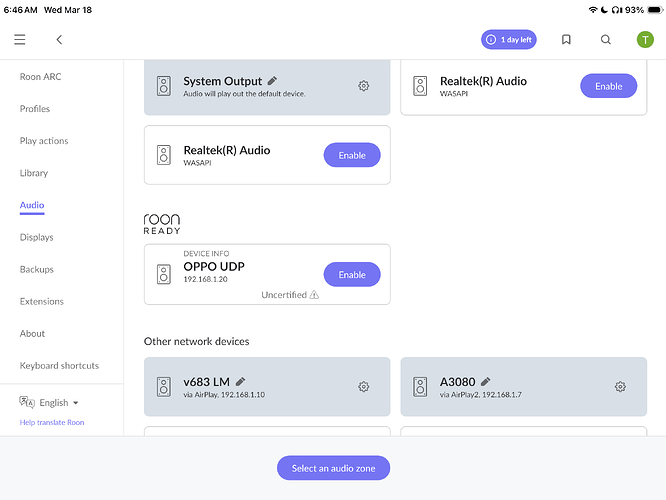The height and width of the screenshot is (500, 666).
Task: Open Keyboard shortcuts settings tab
Action: [59, 365]
